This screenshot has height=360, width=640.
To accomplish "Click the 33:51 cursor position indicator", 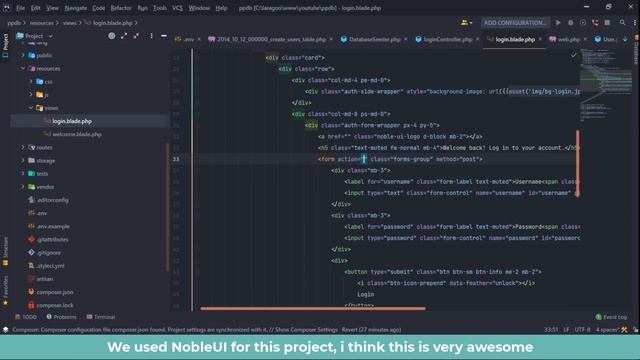I will (x=551, y=329).
